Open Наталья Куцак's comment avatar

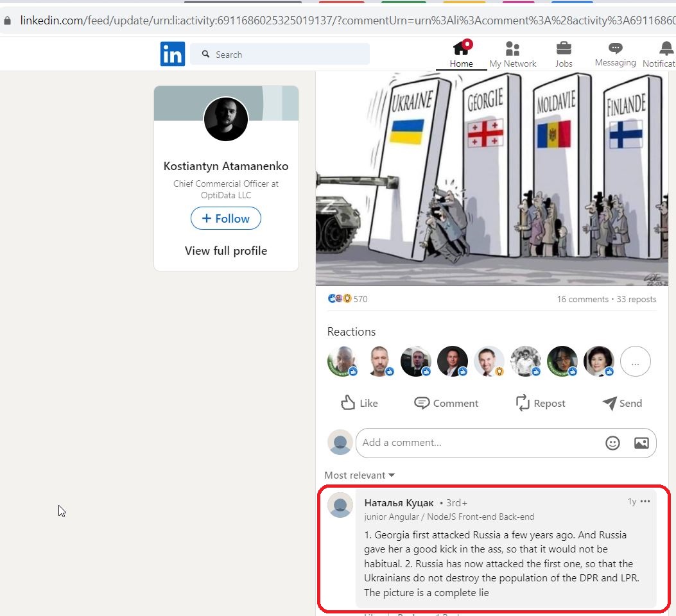pos(340,505)
